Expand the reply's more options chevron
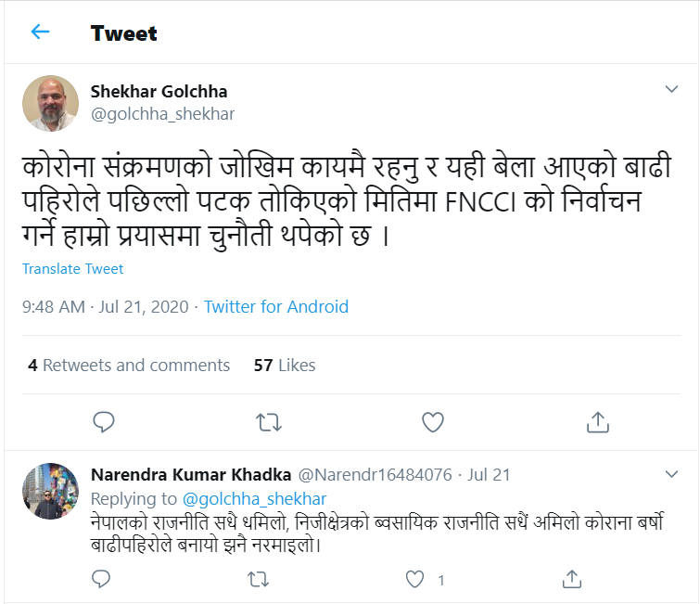This screenshot has height=604, width=700. point(673,474)
